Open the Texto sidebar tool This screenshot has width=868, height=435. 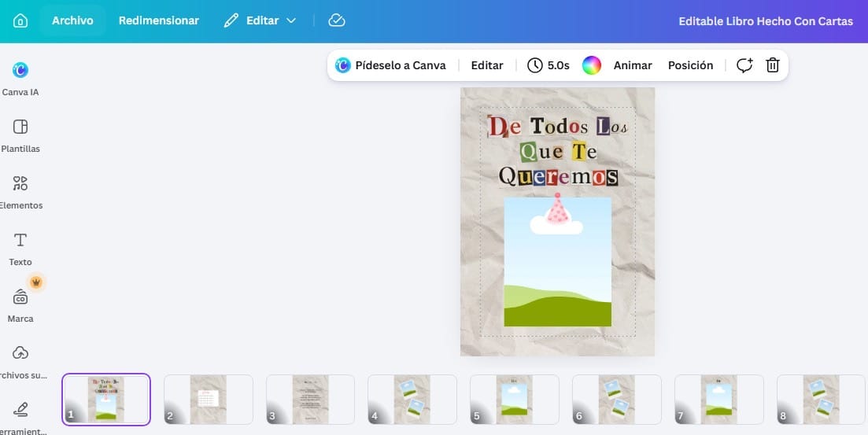20,249
